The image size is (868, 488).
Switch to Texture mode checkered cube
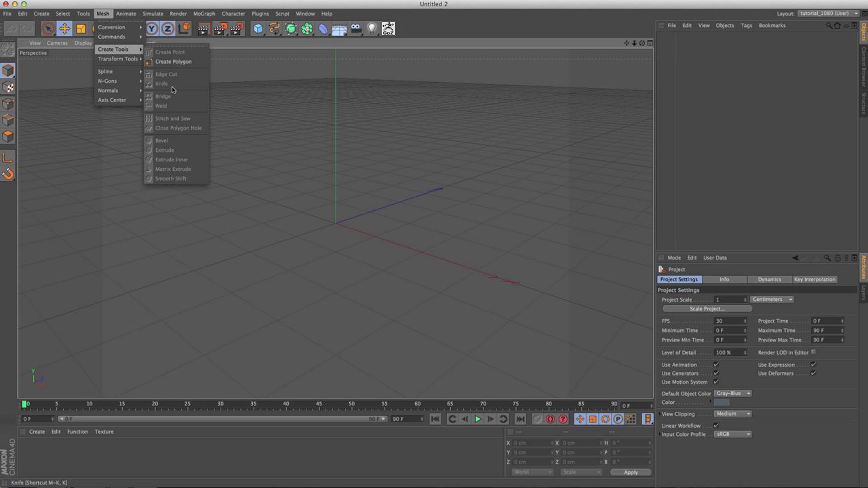tap(8, 87)
